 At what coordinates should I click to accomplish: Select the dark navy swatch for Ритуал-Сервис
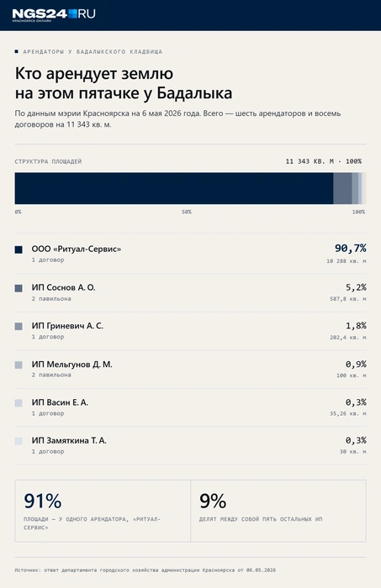(x=19, y=249)
